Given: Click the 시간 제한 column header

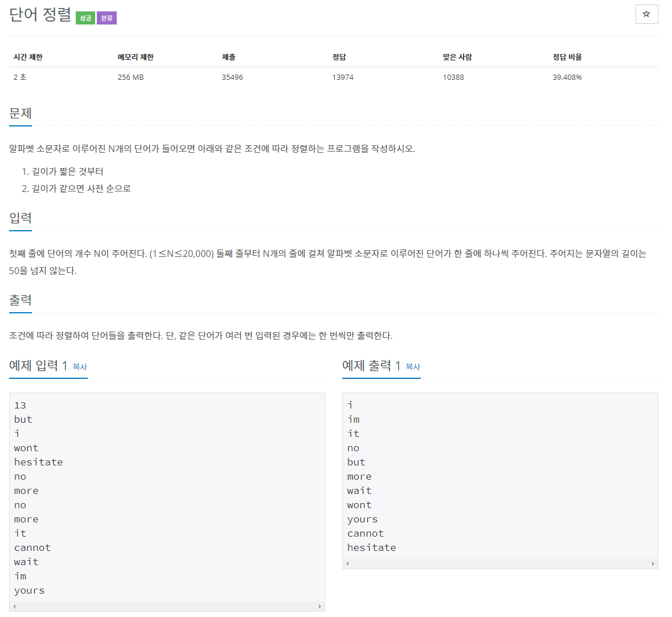Looking at the screenshot, I should coord(28,57).
